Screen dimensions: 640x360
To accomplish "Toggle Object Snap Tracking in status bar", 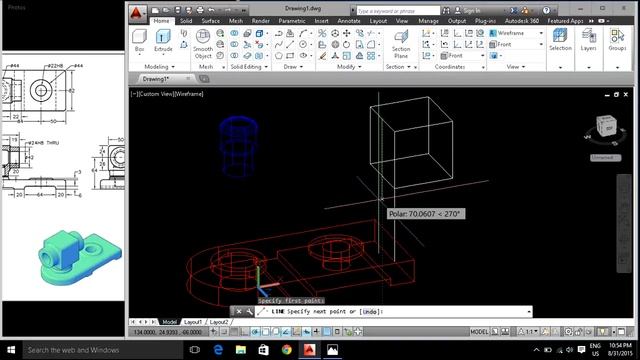I will [x=286, y=332].
